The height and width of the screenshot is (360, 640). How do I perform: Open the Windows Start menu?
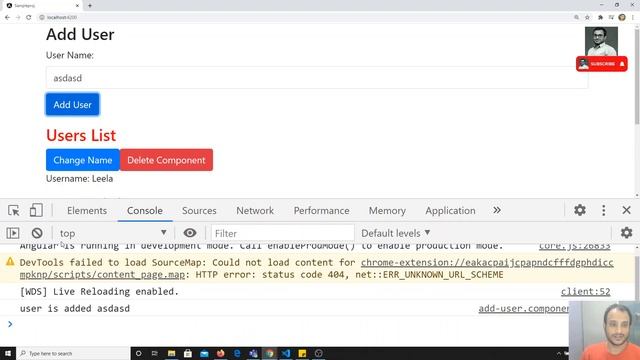8,353
